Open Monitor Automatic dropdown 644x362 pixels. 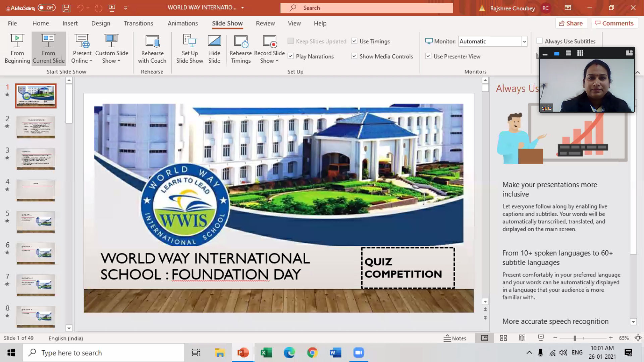(524, 41)
